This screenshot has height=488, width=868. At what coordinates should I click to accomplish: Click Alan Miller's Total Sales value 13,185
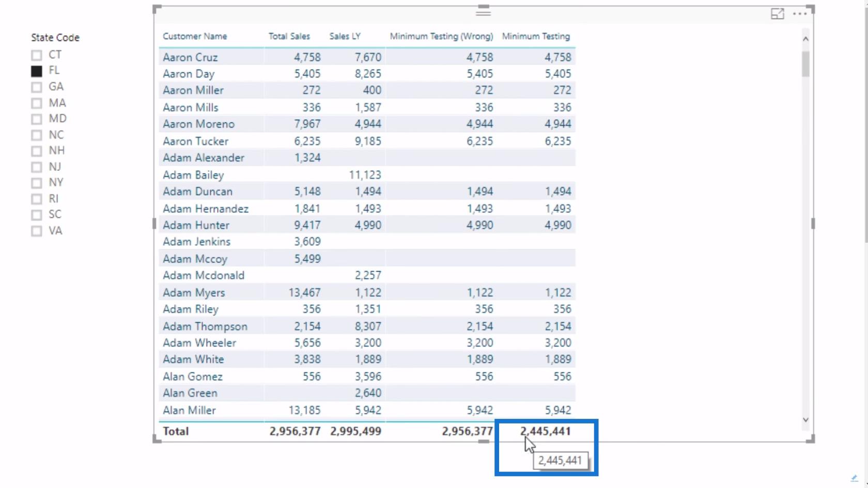tap(304, 411)
